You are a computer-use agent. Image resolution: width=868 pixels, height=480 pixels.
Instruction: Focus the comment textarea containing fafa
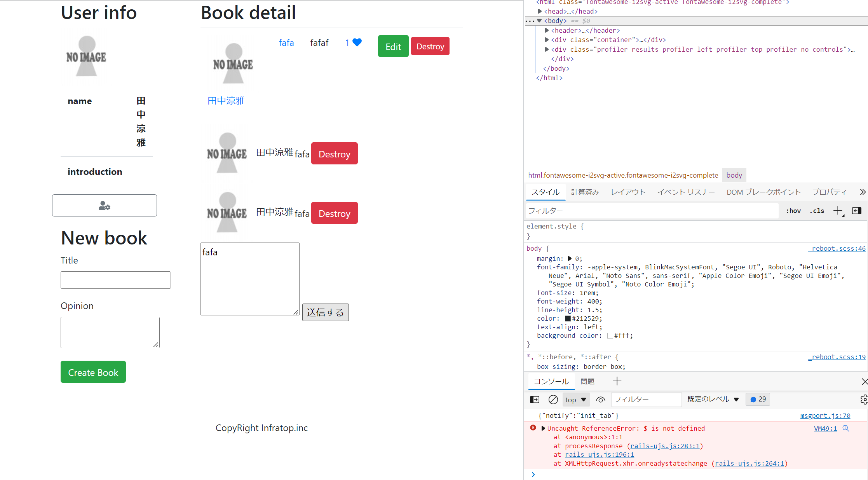pyautogui.click(x=250, y=279)
